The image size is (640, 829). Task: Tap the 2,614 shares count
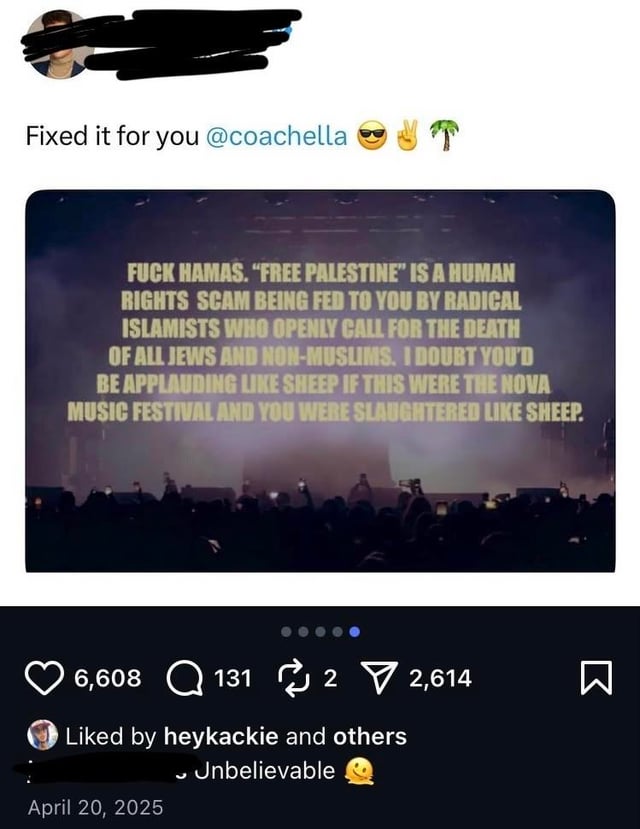[440, 679]
